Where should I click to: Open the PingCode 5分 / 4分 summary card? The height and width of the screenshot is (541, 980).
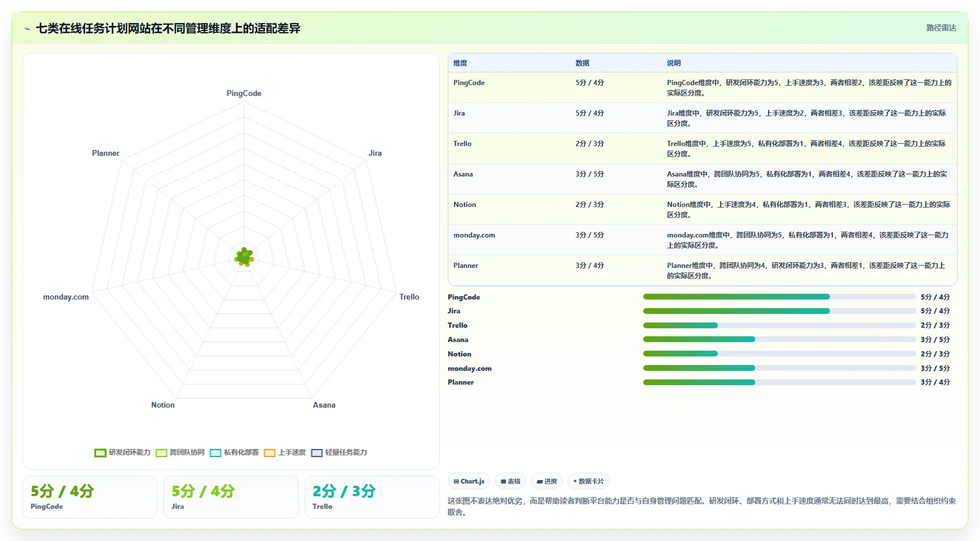point(90,497)
